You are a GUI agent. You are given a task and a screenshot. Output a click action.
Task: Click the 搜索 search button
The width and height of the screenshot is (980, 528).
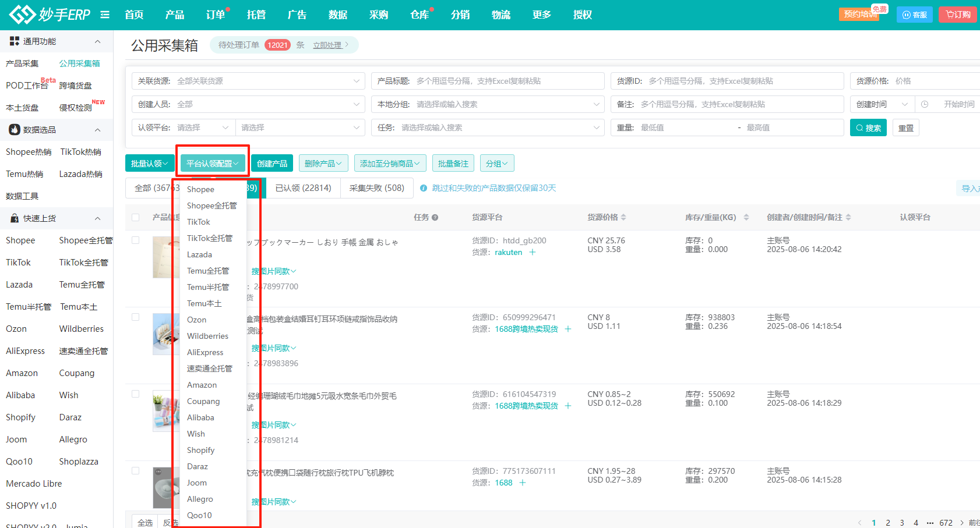pos(868,128)
